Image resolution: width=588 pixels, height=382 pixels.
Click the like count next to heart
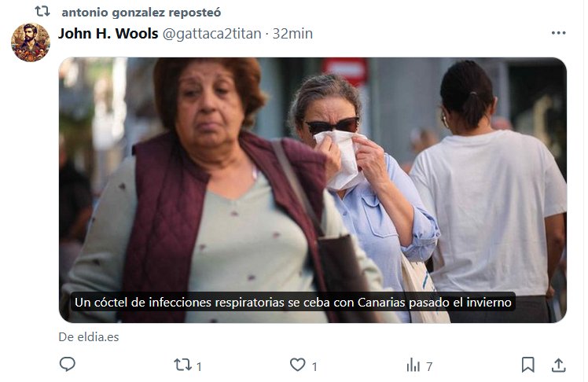[x=314, y=366]
